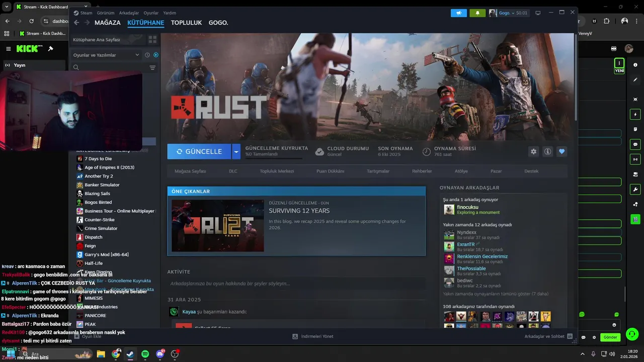Select the GOGO. profile tab
Viewport: 644px width, 362px height.
point(218,23)
